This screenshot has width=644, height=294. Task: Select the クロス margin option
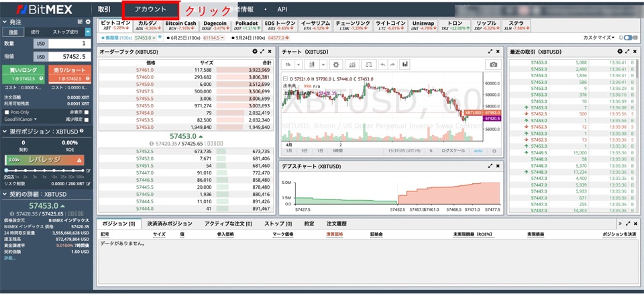click(9, 177)
